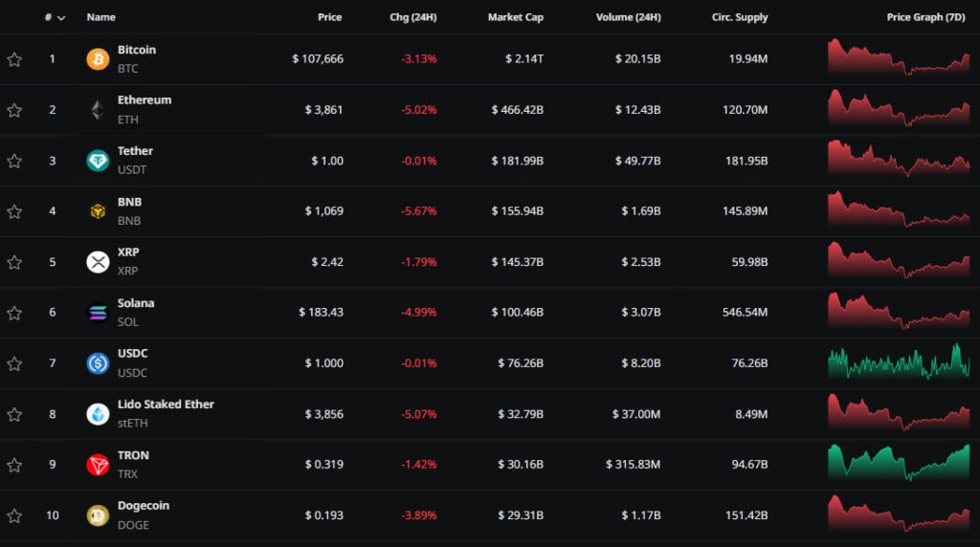980x547 pixels.
Task: Click the Bitcoin coin logo icon
Action: 98,59
